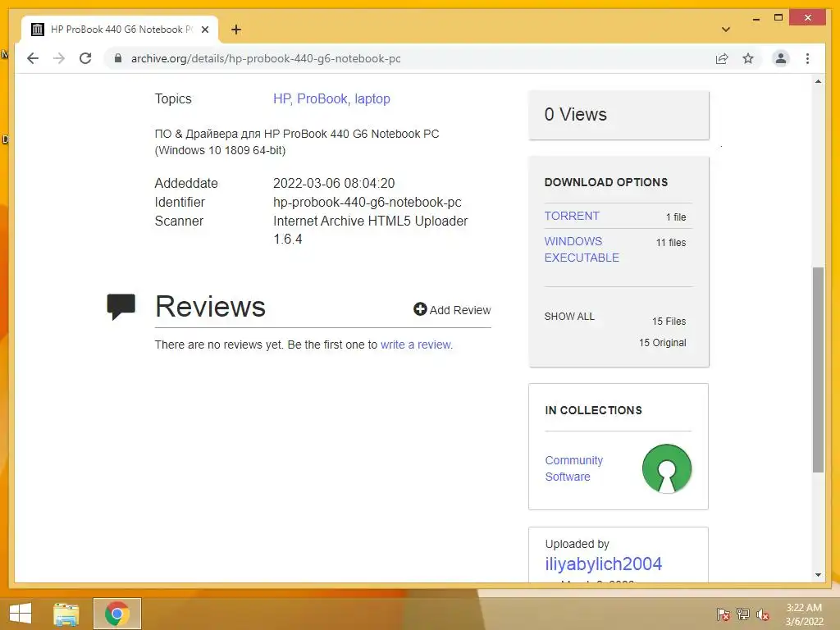This screenshot has height=630, width=840.
Task: Bookmark this tab with star icon
Action: point(748,58)
